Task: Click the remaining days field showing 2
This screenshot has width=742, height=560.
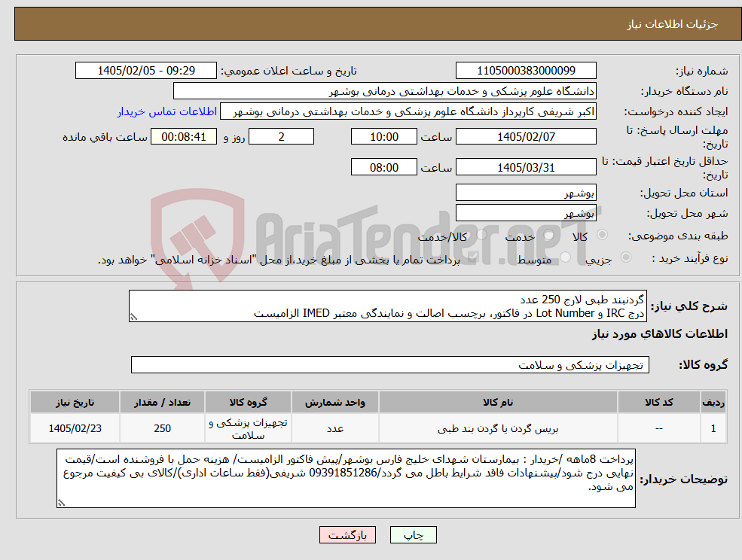Action: coord(281,137)
